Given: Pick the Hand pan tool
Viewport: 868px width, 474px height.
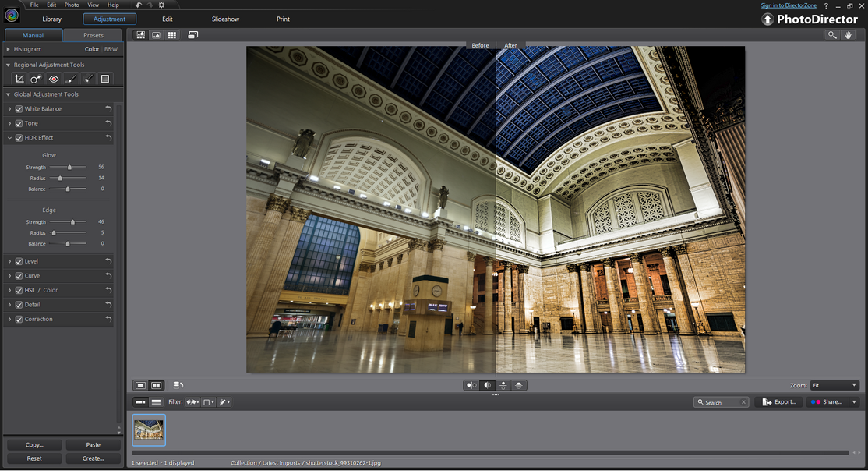Looking at the screenshot, I should (x=848, y=35).
